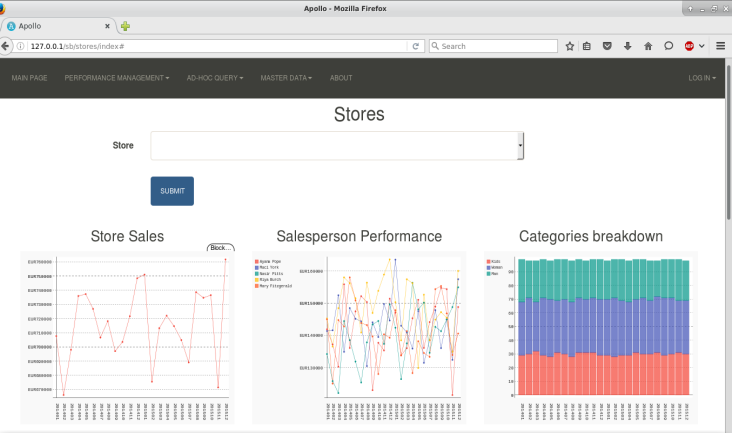Click the Women blue legend swatch

tap(489, 268)
